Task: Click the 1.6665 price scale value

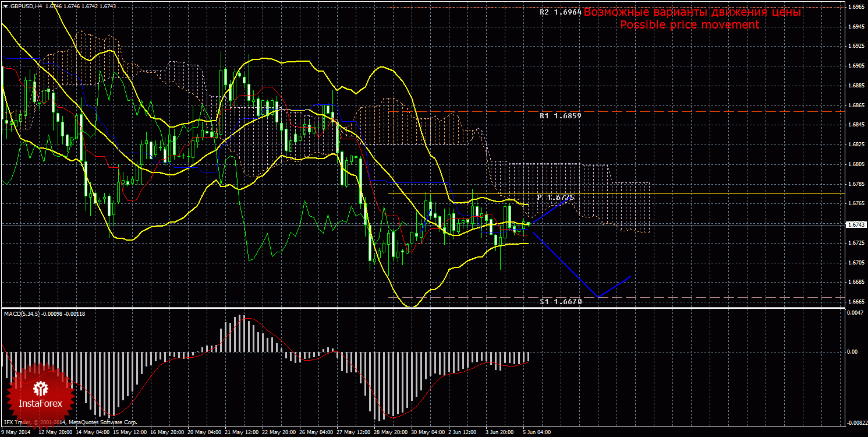Action: pyautogui.click(x=856, y=302)
